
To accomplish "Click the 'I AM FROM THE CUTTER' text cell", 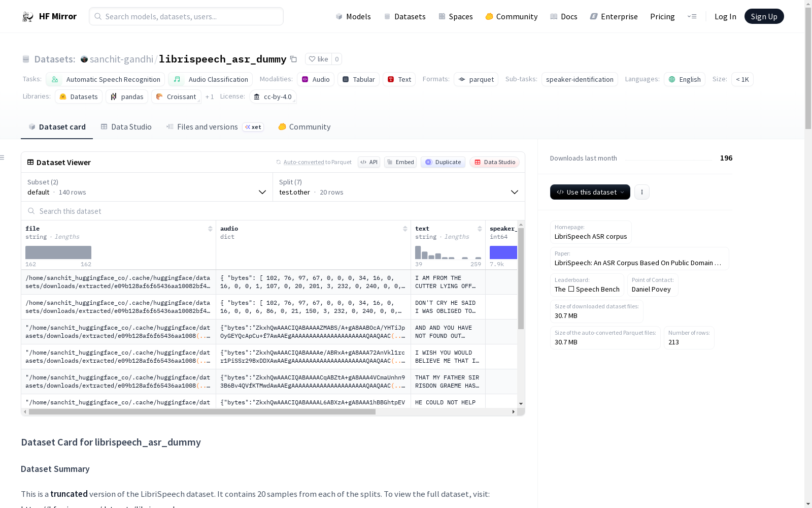I will click(x=448, y=282).
